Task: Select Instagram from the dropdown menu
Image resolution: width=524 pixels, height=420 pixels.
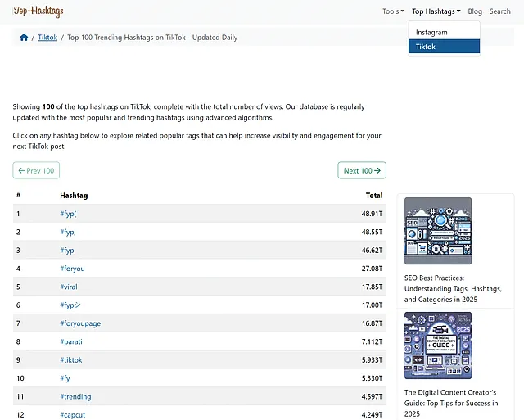Action: pos(444,33)
